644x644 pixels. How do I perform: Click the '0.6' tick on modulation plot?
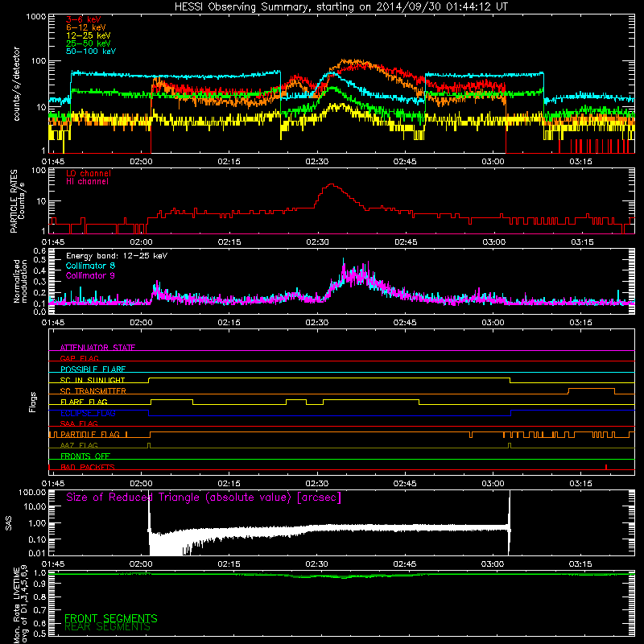click(39, 250)
